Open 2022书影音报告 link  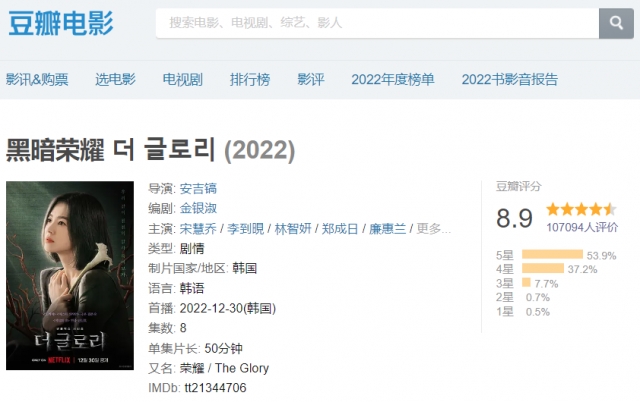pyautogui.click(x=509, y=80)
